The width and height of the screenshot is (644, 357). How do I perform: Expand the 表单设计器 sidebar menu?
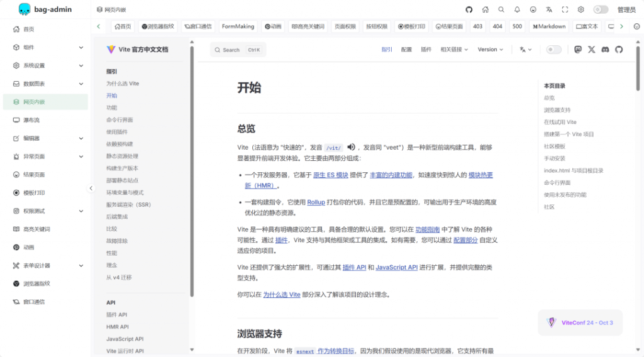coord(45,265)
